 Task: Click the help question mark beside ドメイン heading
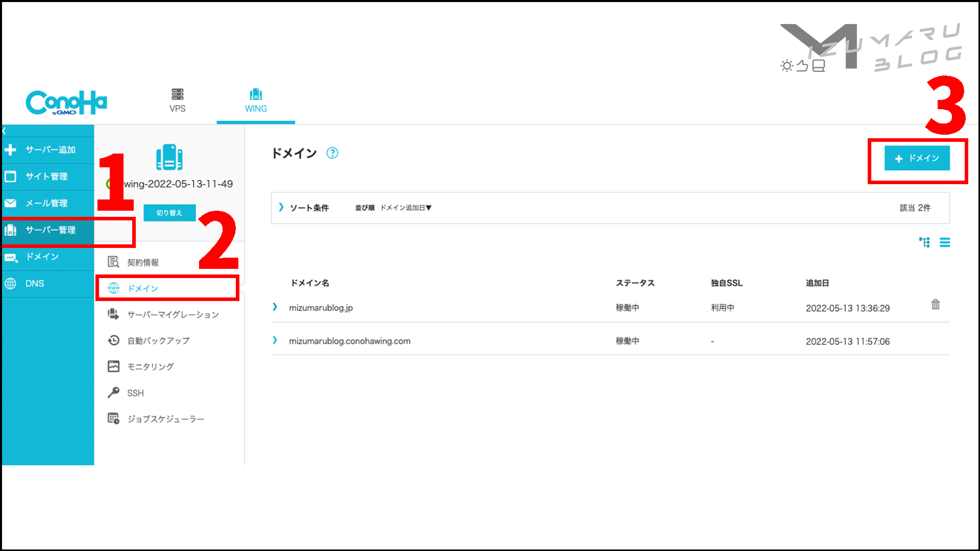(332, 153)
